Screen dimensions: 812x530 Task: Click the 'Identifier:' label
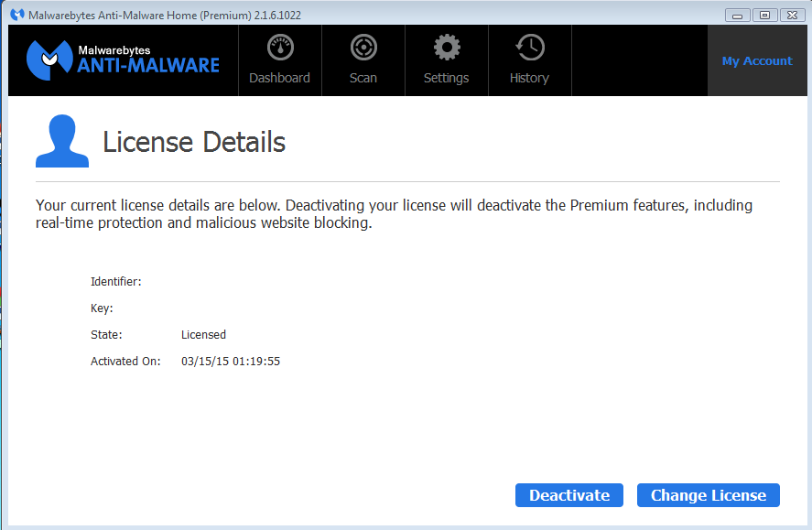tap(116, 282)
